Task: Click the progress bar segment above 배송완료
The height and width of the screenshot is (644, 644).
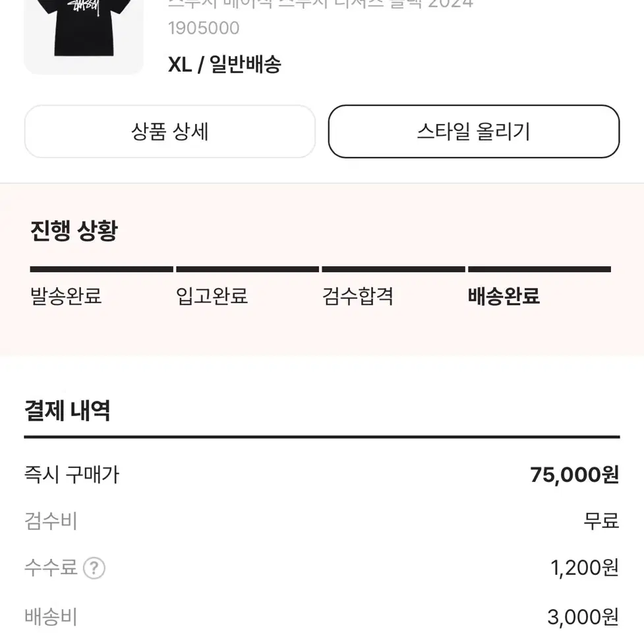Action: 540,270
